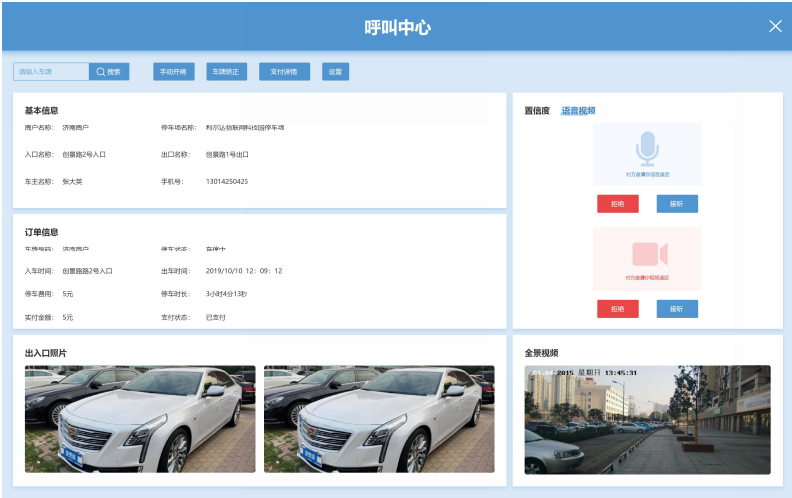Click the 全景视频 panorama video feed
Screen dimensions: 792x498
pos(648,420)
